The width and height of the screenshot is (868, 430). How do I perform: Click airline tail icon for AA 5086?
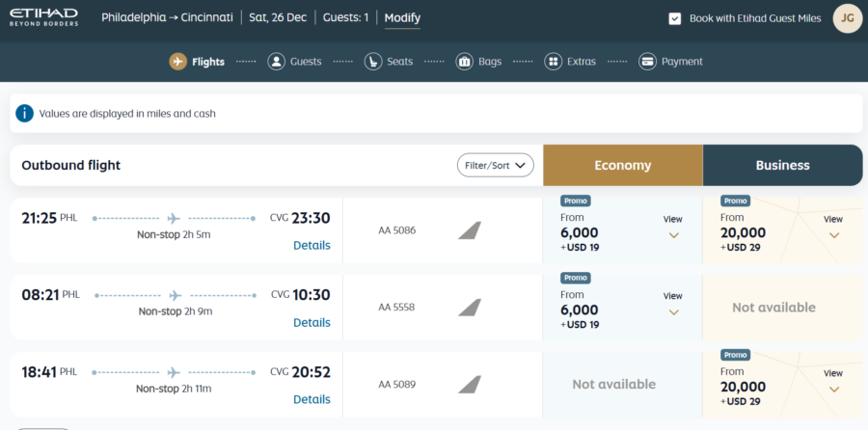[470, 230]
